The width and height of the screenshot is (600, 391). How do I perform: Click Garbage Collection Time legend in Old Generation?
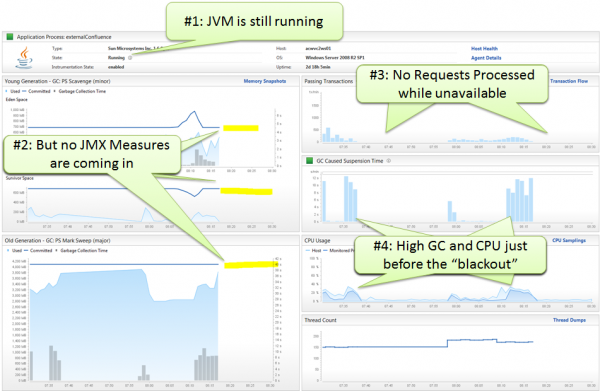click(82, 250)
